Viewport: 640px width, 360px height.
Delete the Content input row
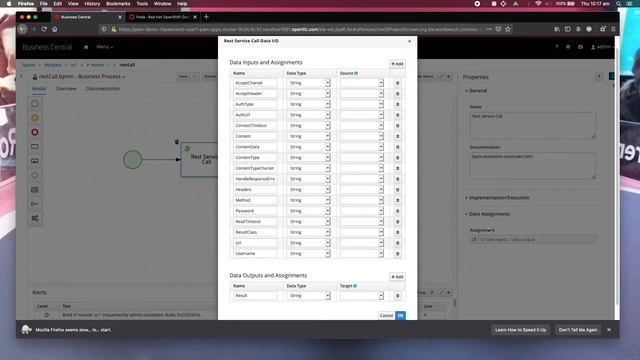397,136
